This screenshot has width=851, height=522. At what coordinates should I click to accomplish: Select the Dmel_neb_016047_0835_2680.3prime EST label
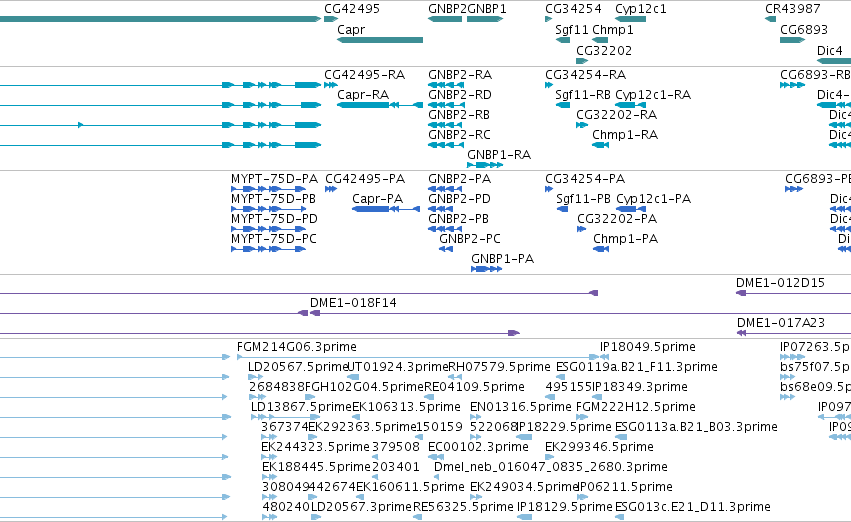(x=551, y=467)
